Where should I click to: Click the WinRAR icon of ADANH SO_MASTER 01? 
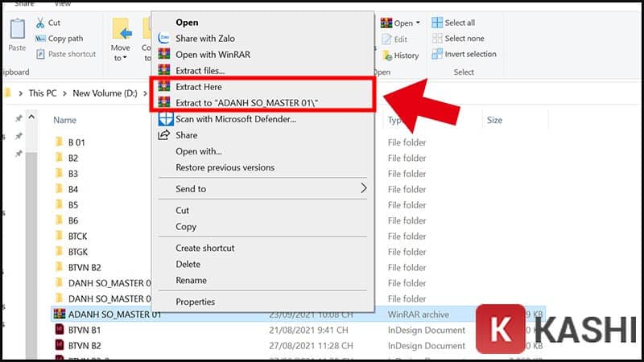[59, 314]
